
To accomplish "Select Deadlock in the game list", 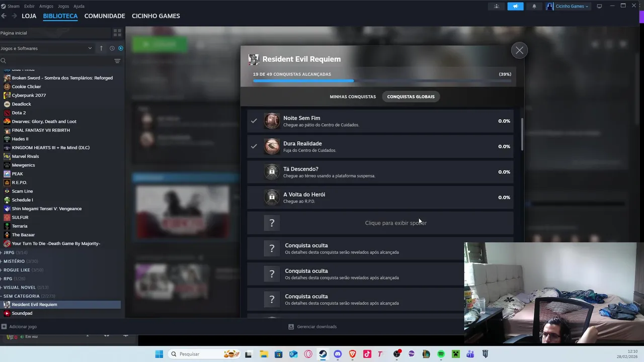I will (x=22, y=104).
